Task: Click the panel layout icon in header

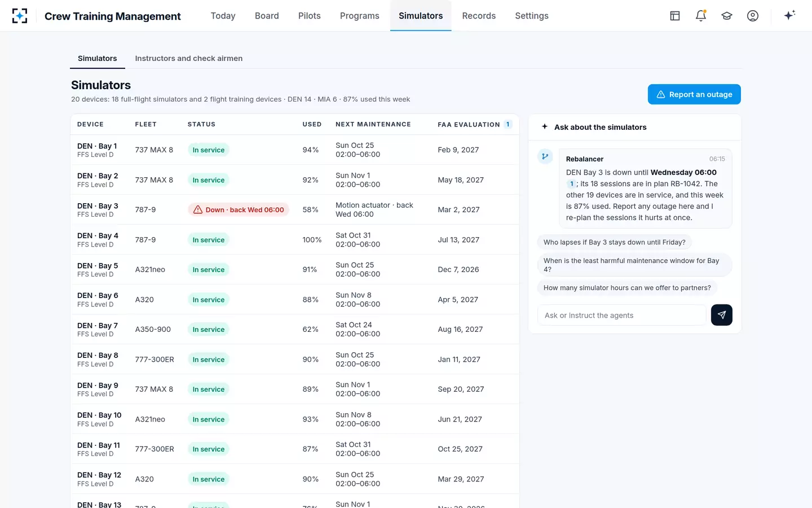Action: (675, 16)
